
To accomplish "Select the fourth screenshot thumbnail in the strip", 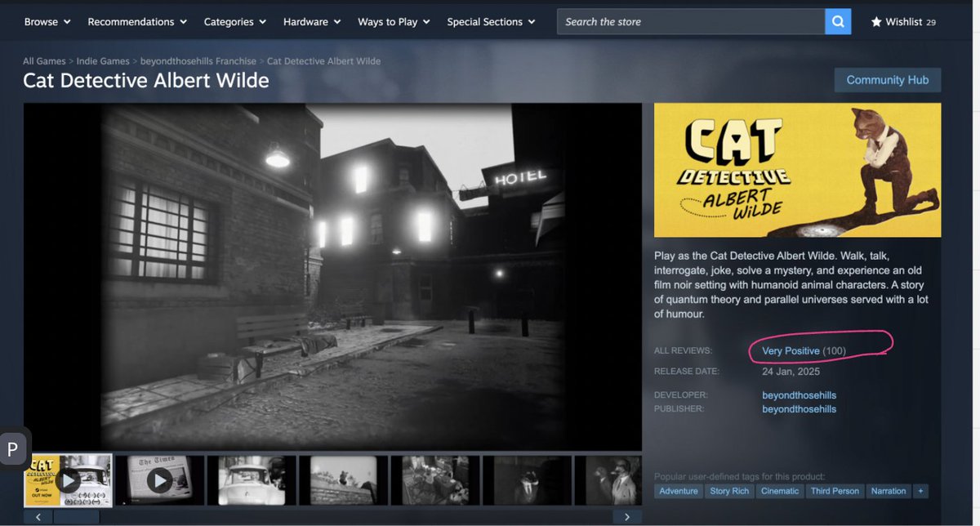I will tap(342, 480).
